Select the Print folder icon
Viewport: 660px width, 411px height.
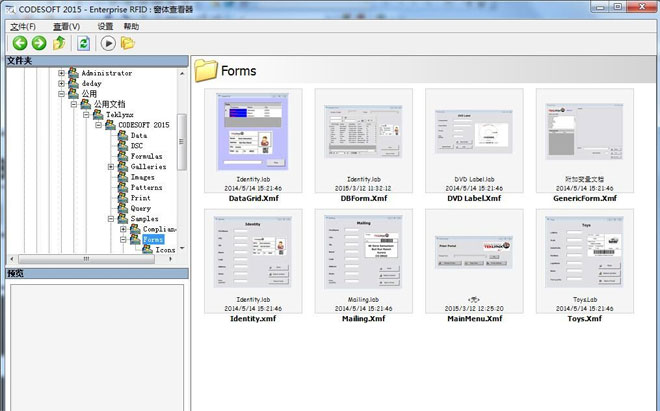pyautogui.click(x=122, y=198)
